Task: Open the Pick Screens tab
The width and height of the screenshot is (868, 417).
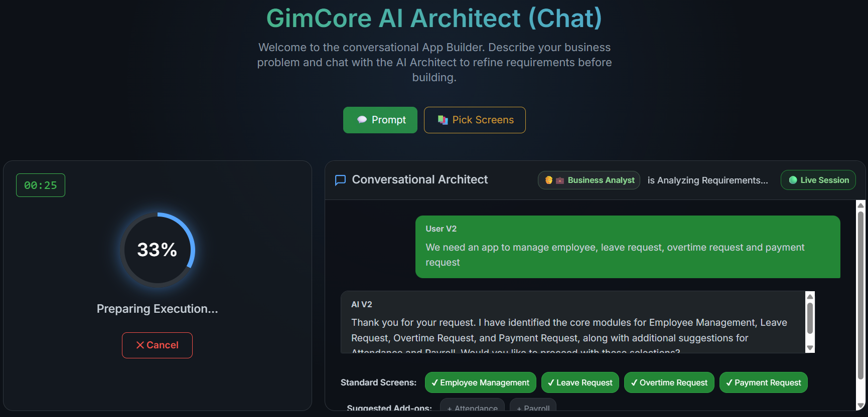Action: coord(475,120)
